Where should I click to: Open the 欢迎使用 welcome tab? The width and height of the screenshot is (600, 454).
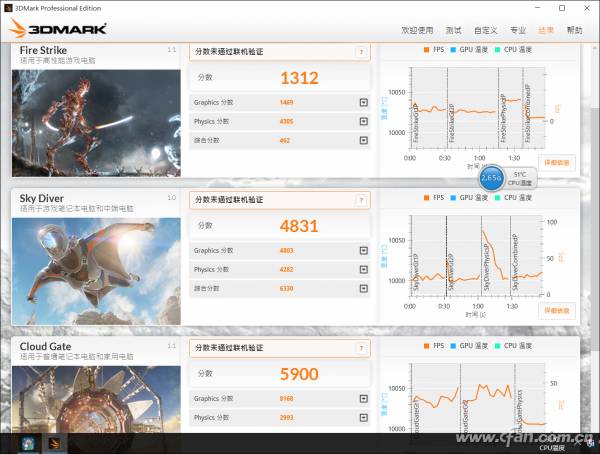pos(417,30)
